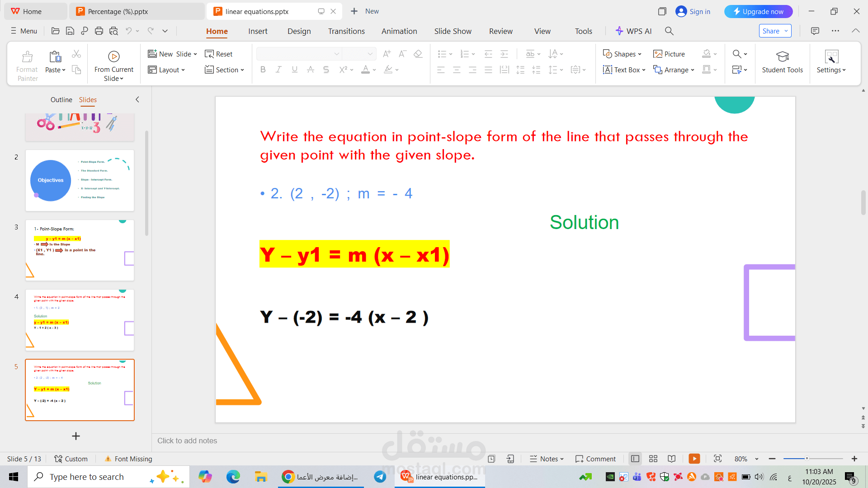Toggle Justify paragraph alignment
The width and height of the screenshot is (868, 488).
(488, 70)
